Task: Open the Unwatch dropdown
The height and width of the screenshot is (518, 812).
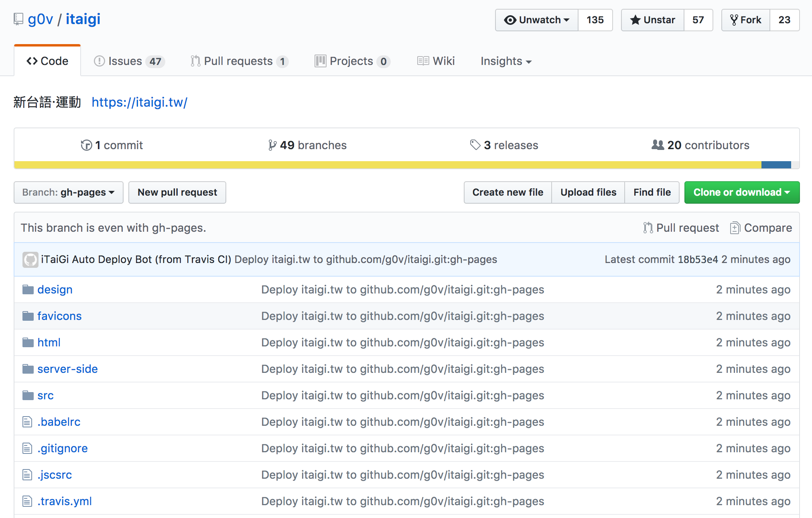Action: coord(537,20)
